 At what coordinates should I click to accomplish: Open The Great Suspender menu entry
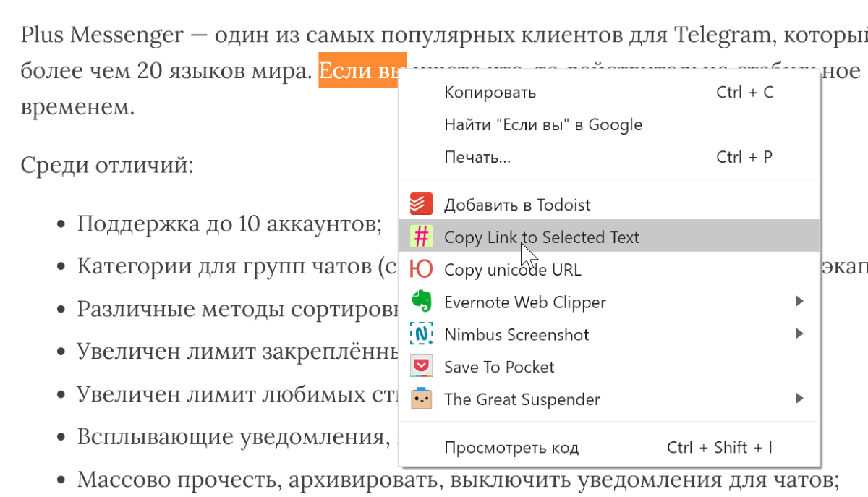coord(610,399)
